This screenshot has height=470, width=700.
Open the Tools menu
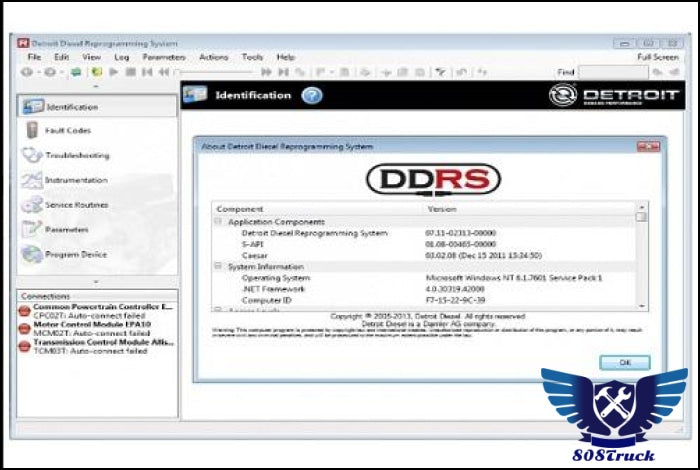click(x=252, y=57)
